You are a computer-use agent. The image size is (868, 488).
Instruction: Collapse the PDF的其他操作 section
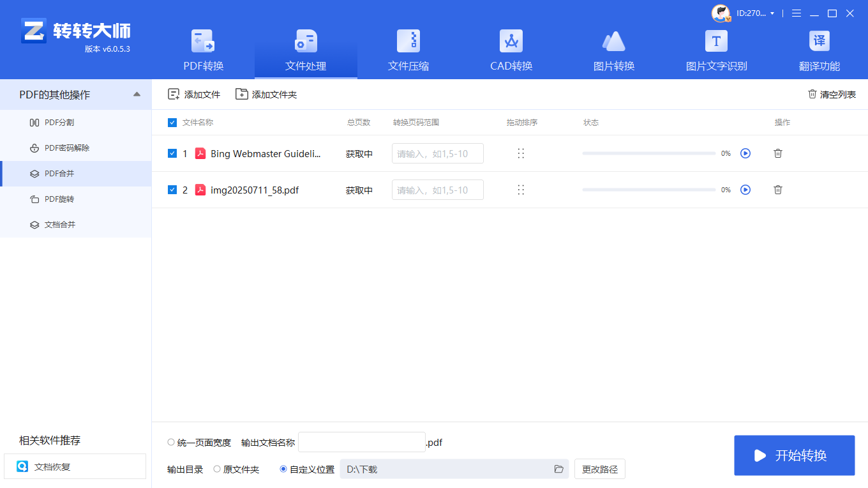[x=136, y=94]
